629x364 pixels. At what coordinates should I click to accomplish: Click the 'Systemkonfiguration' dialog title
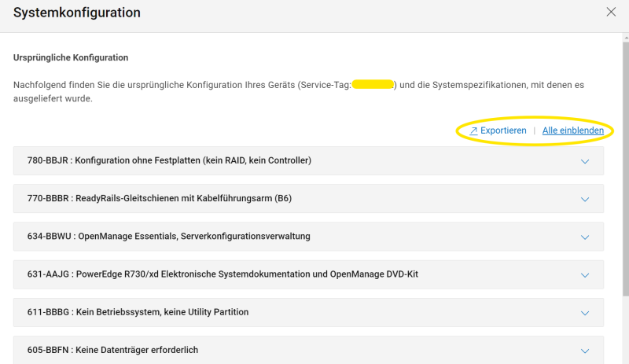click(77, 13)
